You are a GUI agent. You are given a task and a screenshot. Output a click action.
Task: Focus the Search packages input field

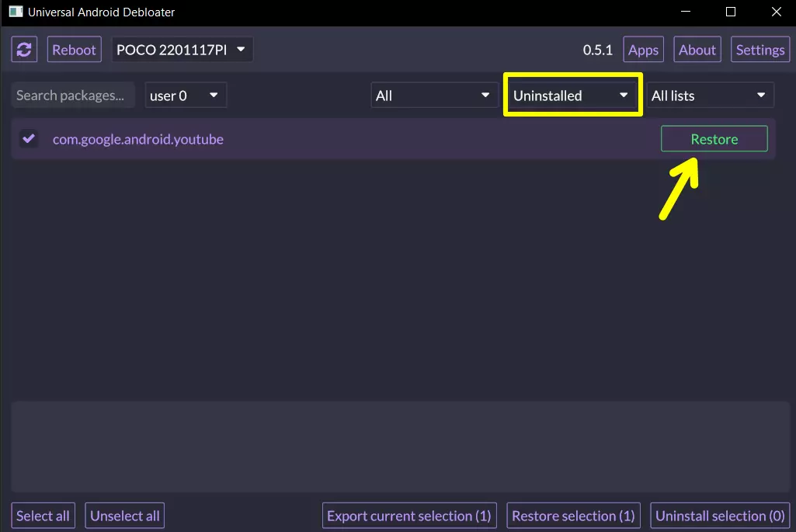(x=73, y=96)
